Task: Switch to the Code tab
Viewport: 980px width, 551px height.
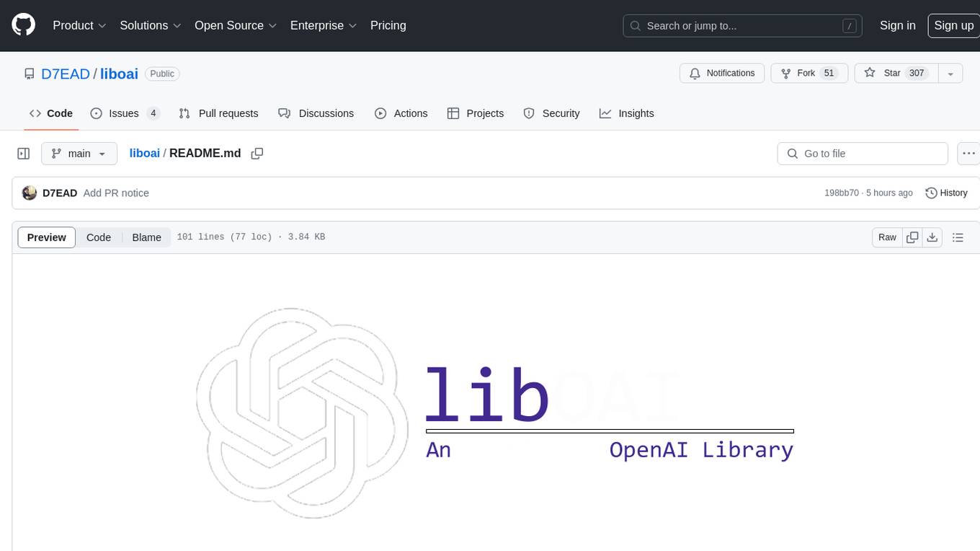Action: click(50, 113)
